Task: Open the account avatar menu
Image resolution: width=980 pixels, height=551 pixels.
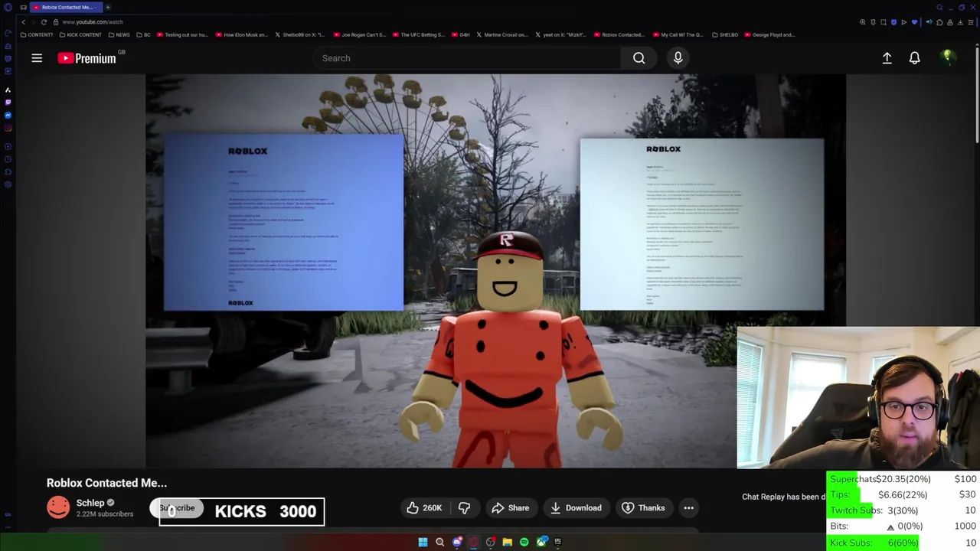Action: point(947,57)
